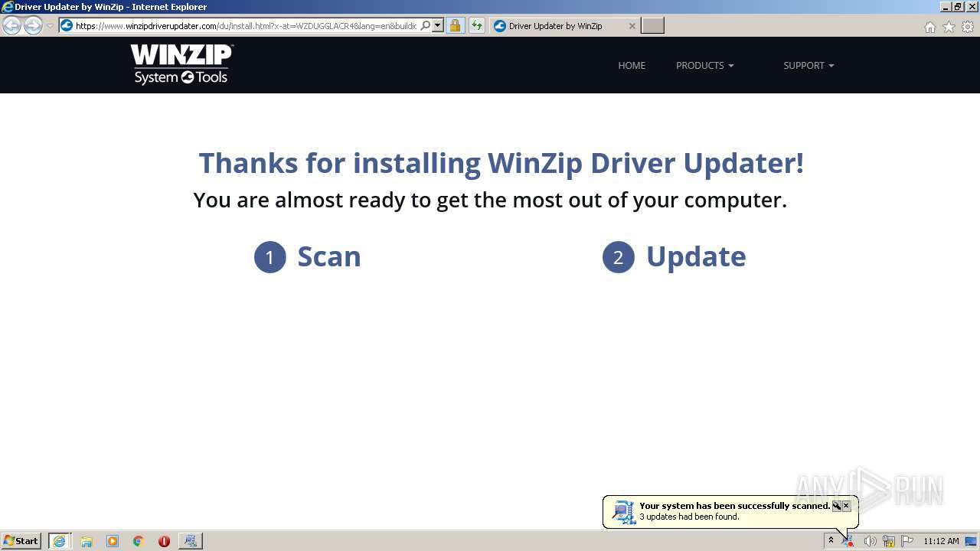This screenshot has height=551, width=980.
Task: Click the 'almost ready' subtitle text
Action: [x=490, y=201]
